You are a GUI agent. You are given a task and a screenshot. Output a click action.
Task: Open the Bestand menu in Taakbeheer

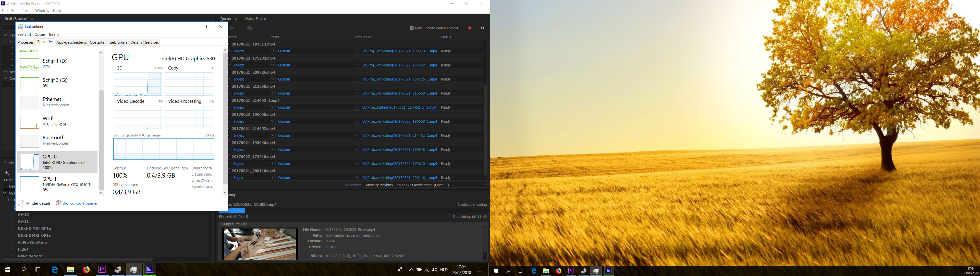[x=24, y=34]
